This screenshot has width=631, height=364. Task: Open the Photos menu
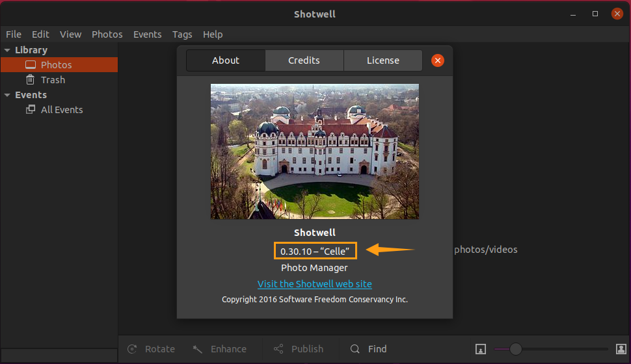click(107, 34)
